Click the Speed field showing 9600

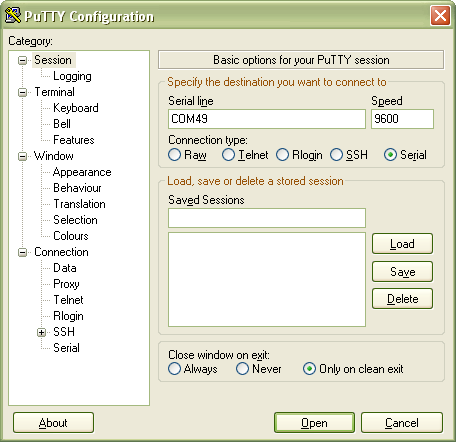pyautogui.click(x=402, y=119)
